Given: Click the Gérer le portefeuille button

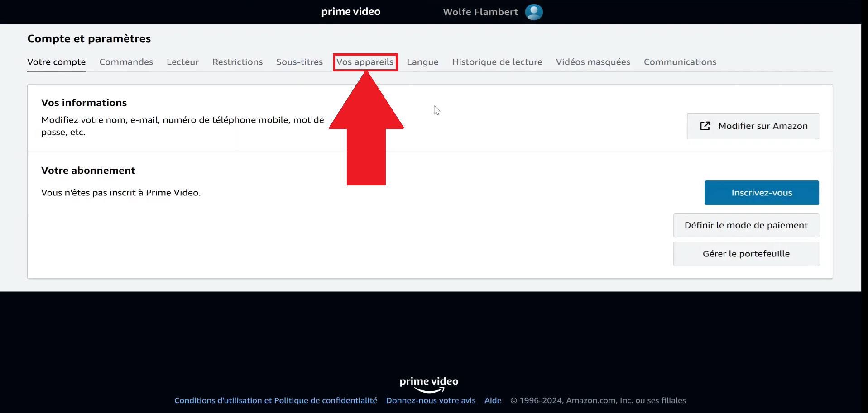Looking at the screenshot, I should pos(746,254).
